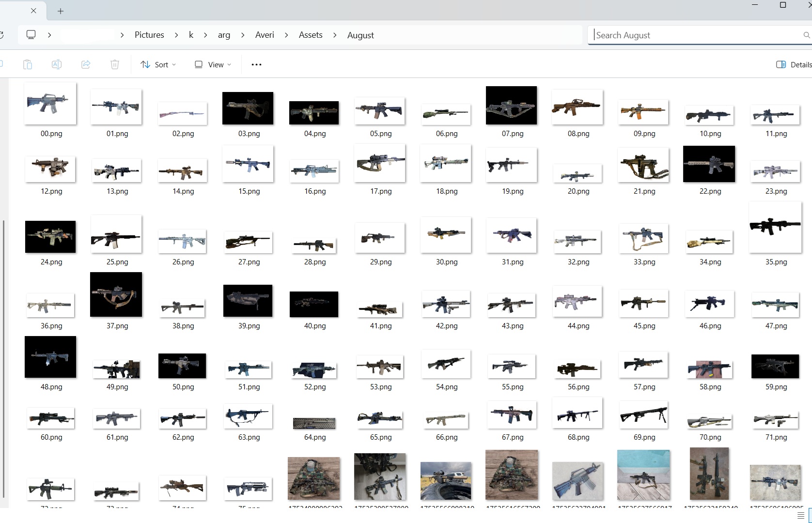Screen dimensions: 812x523
Task: Select thumbnail of 48.png
Action: 50,357
